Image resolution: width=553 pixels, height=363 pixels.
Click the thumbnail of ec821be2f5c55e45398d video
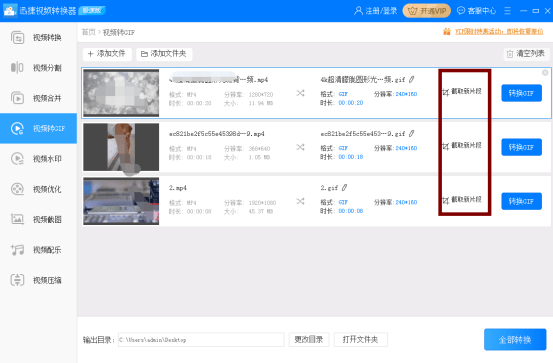(121, 147)
